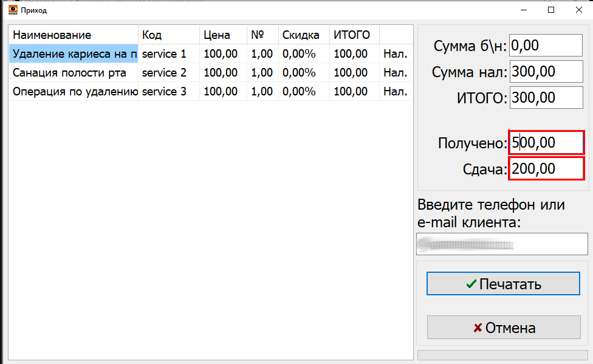Click Нал. payment cell for service 3
The height and width of the screenshot is (364, 593).
coord(395,92)
